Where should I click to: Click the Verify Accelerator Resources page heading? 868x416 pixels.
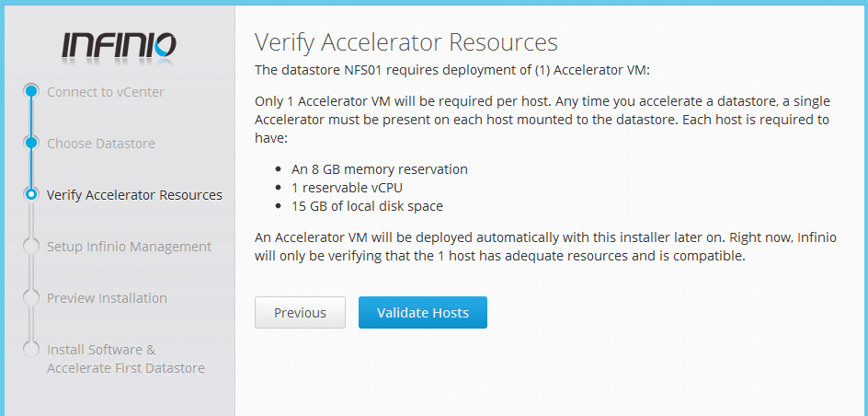coord(405,42)
